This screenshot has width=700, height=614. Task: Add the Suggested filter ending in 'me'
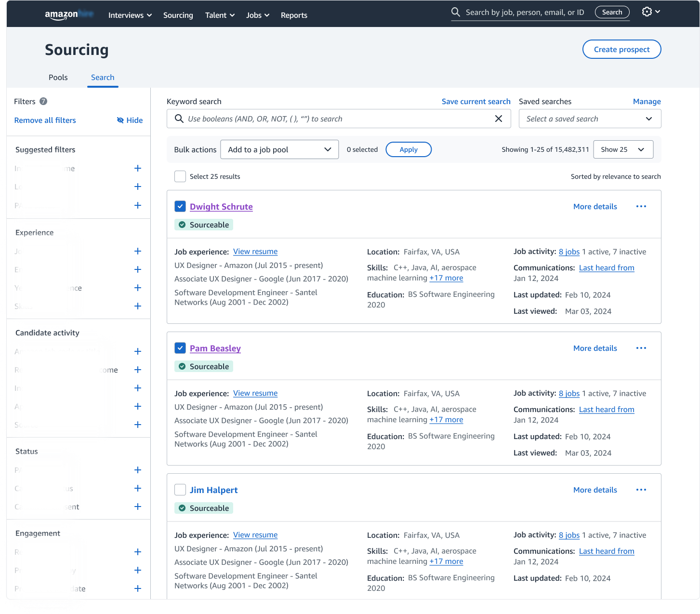pos(138,168)
